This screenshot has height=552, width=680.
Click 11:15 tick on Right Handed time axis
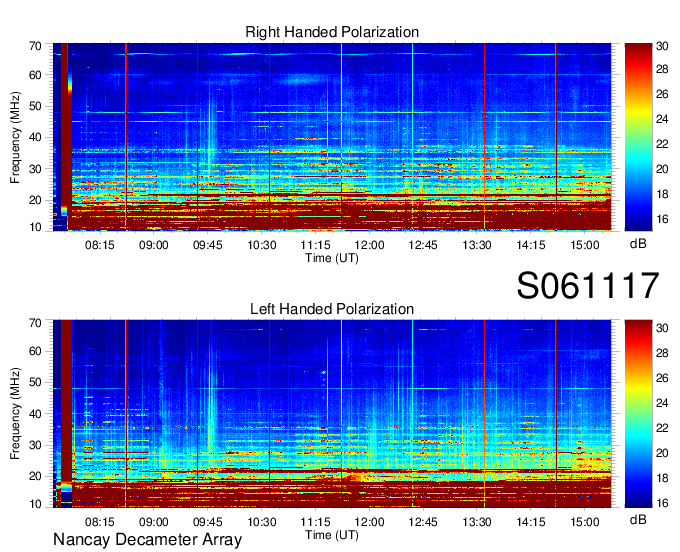click(315, 245)
